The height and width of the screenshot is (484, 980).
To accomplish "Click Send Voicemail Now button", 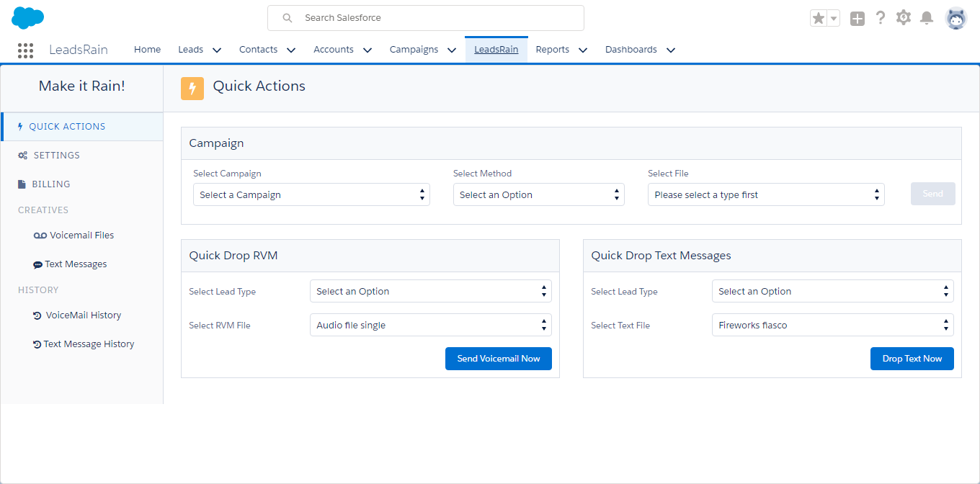I will coord(499,359).
